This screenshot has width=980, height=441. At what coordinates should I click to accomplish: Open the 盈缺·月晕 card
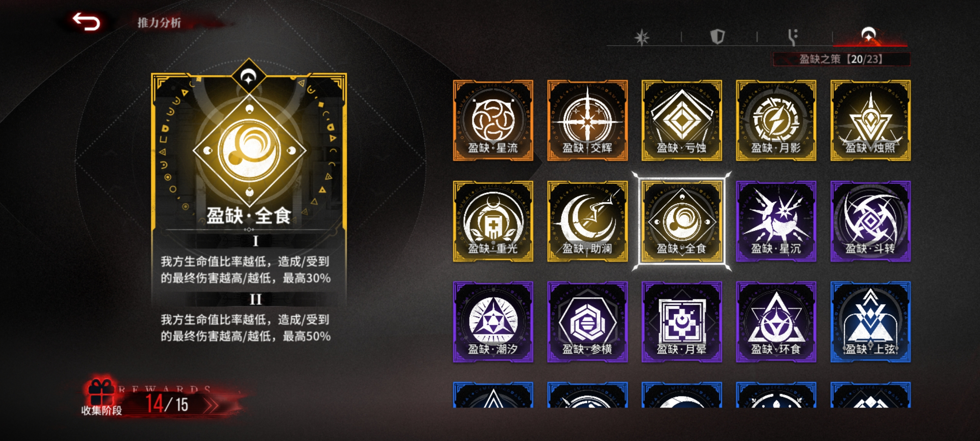tap(682, 322)
